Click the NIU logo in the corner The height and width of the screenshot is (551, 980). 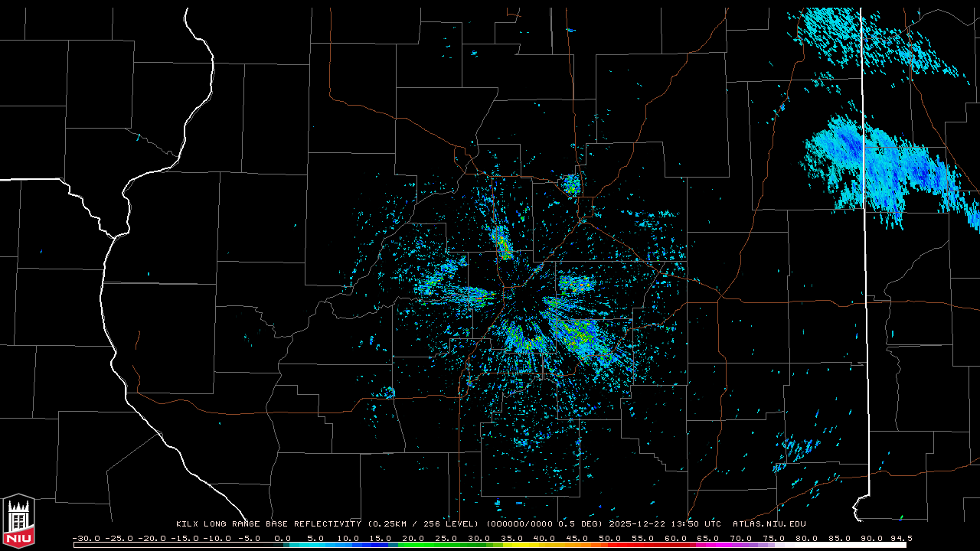(x=18, y=520)
